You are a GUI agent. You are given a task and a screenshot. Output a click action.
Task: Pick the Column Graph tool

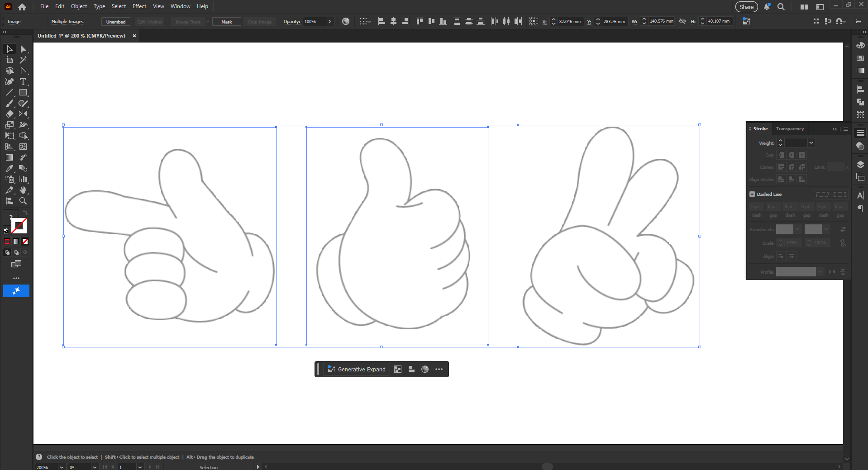point(23,179)
